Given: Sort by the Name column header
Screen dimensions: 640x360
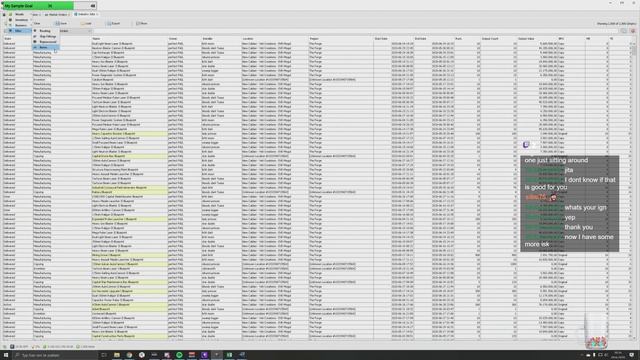Looking at the screenshot, I should pyautogui.click(x=129, y=39).
